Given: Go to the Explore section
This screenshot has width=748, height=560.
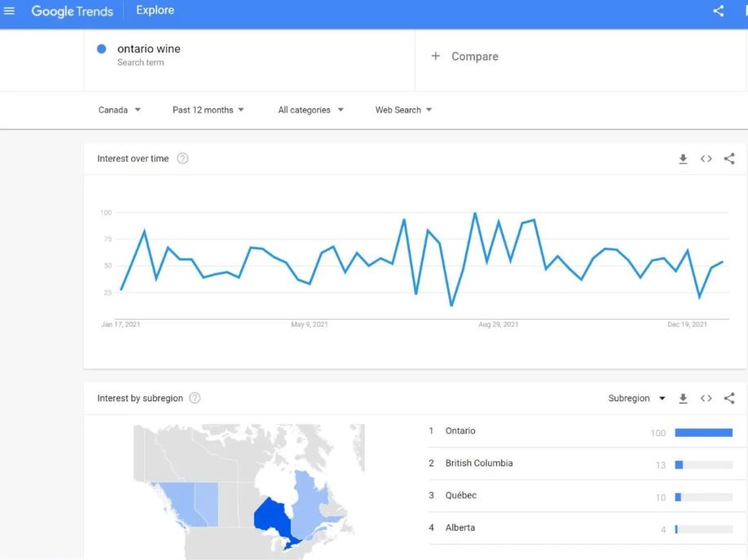Looking at the screenshot, I should [x=155, y=11].
